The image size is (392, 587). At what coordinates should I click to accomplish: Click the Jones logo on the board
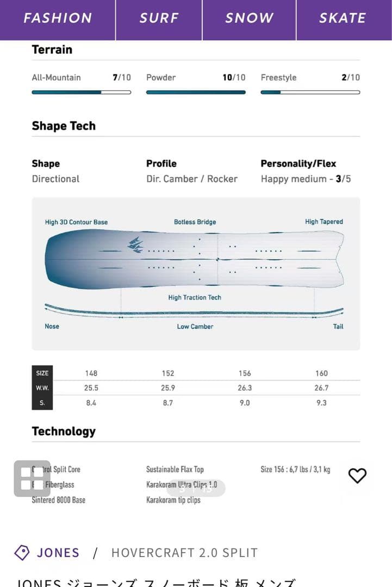[135, 245]
